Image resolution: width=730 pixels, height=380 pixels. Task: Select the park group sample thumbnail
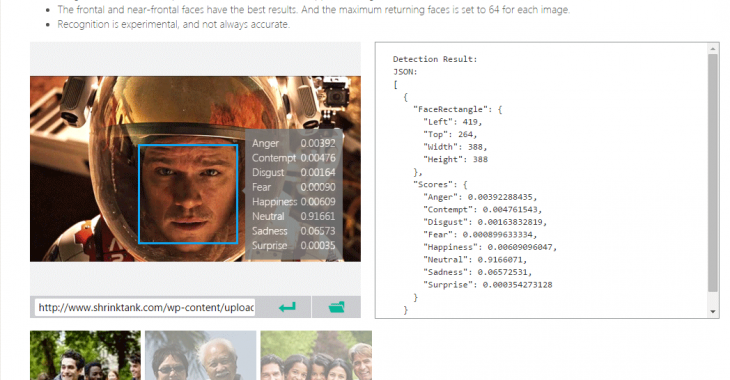pos(85,355)
